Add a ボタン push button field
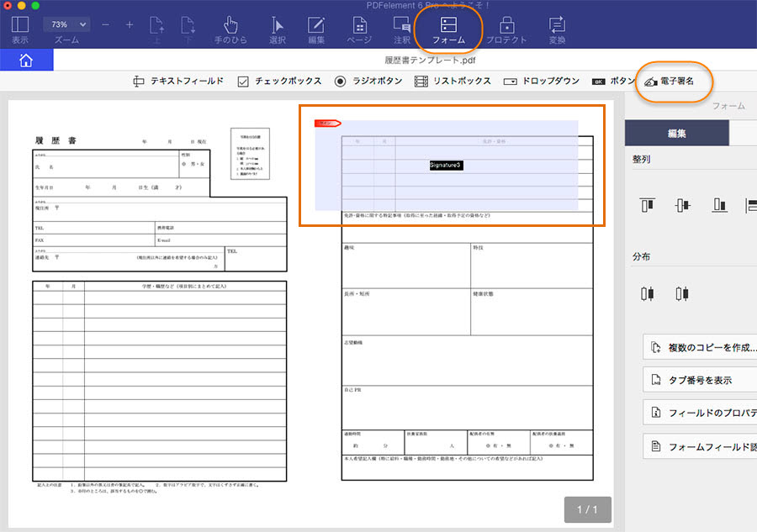The height and width of the screenshot is (532, 757). pyautogui.click(x=613, y=81)
